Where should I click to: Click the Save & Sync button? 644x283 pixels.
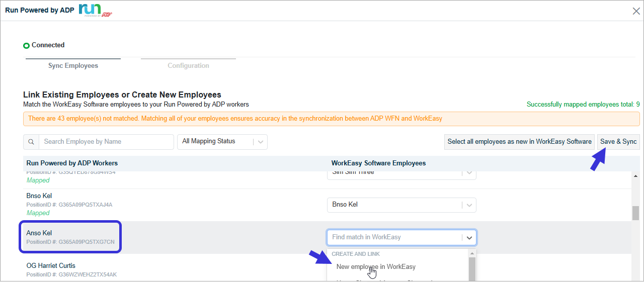coord(618,142)
